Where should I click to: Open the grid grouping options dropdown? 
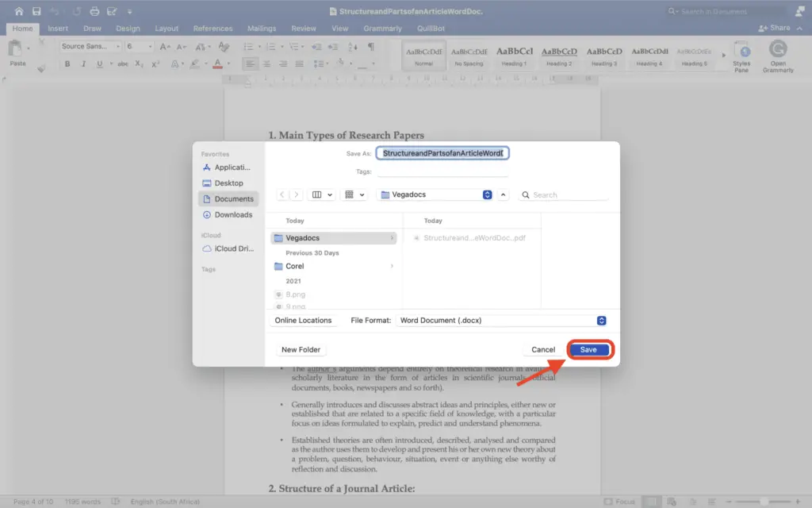point(354,194)
